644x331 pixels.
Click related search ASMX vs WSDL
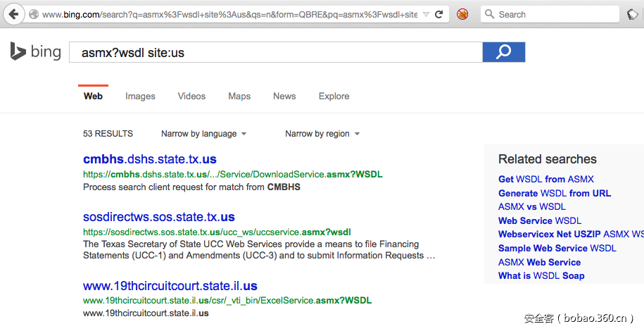tap(532, 207)
